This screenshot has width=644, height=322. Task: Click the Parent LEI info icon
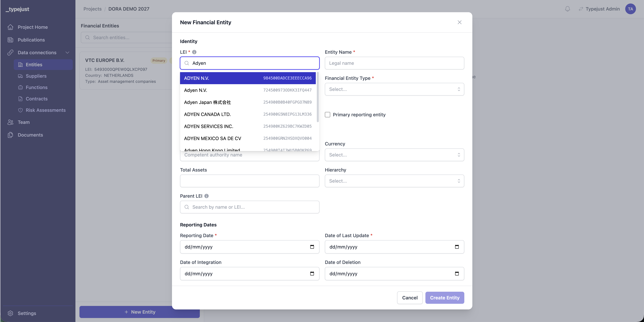(x=207, y=196)
